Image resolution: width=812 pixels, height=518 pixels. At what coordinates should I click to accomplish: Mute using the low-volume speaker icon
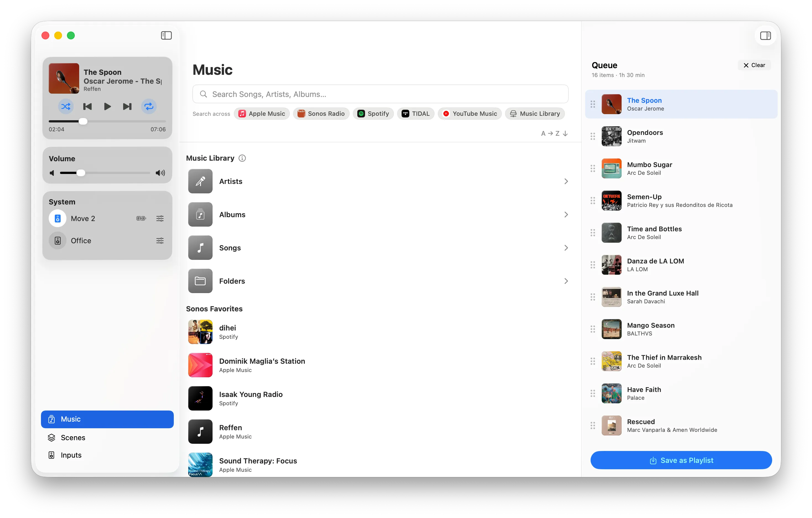tap(52, 173)
